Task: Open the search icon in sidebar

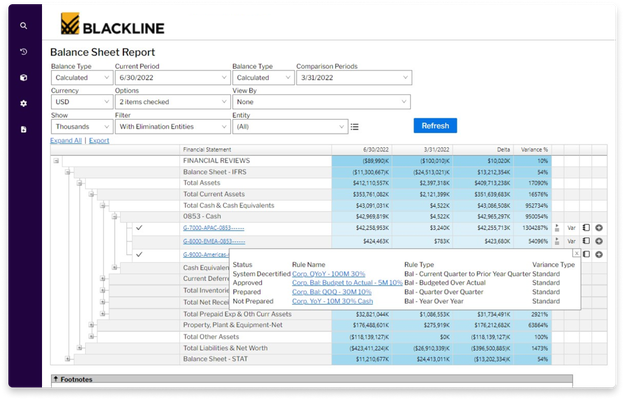Action: tap(23, 26)
